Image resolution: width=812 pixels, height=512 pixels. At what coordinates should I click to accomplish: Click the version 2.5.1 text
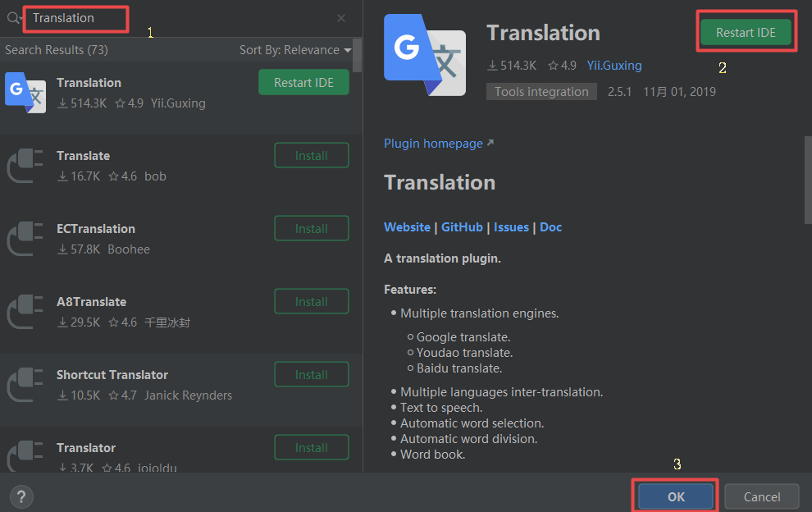coord(619,92)
